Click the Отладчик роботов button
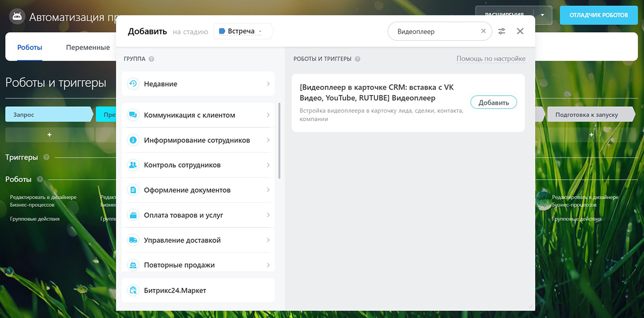This screenshot has height=318, width=644. coord(599,15)
